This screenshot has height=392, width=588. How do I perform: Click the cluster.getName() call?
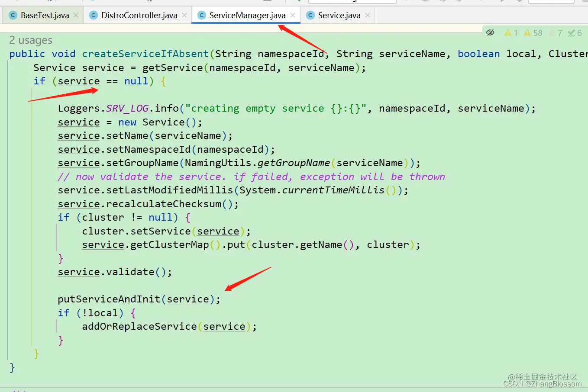click(303, 244)
